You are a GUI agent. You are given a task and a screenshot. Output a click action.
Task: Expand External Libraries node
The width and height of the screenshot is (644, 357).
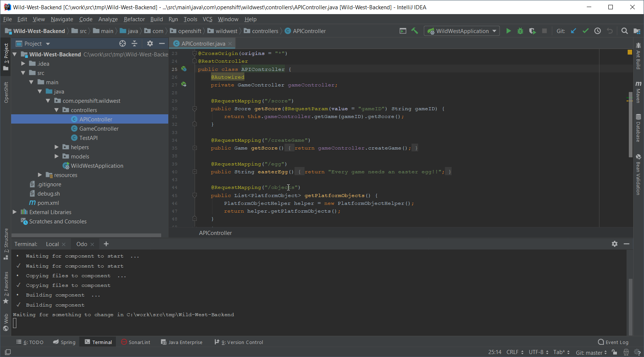(x=14, y=212)
